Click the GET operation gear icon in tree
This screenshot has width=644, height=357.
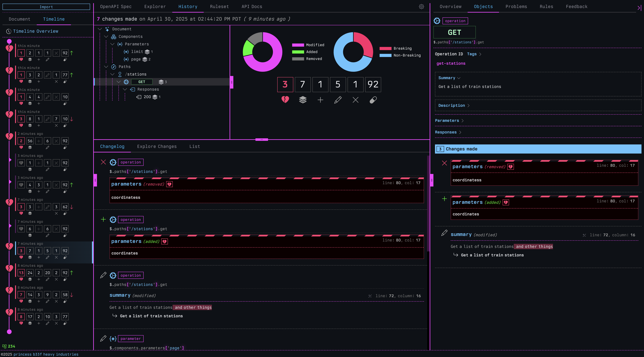click(x=126, y=82)
